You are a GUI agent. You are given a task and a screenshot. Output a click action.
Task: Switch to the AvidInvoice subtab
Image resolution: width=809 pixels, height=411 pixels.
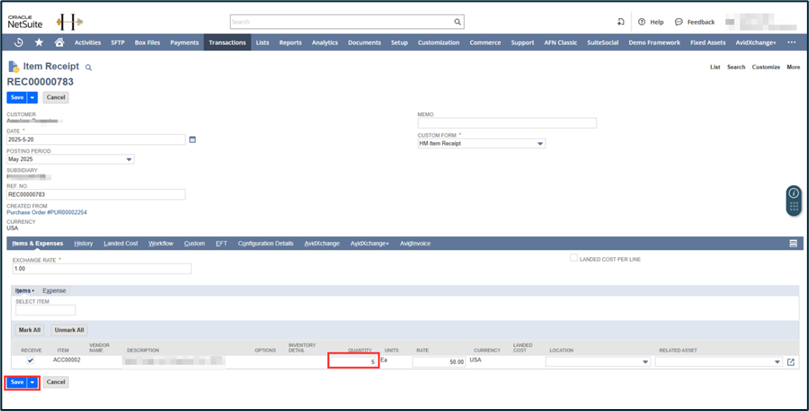pyautogui.click(x=415, y=243)
